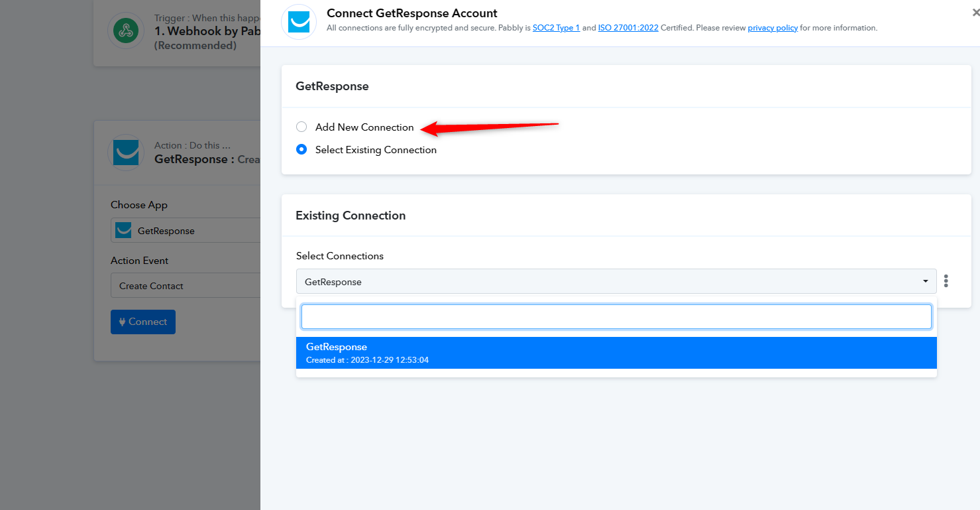980x510 pixels.
Task: Click the three-dot options icon beside connections dropdown
Action: point(946,281)
